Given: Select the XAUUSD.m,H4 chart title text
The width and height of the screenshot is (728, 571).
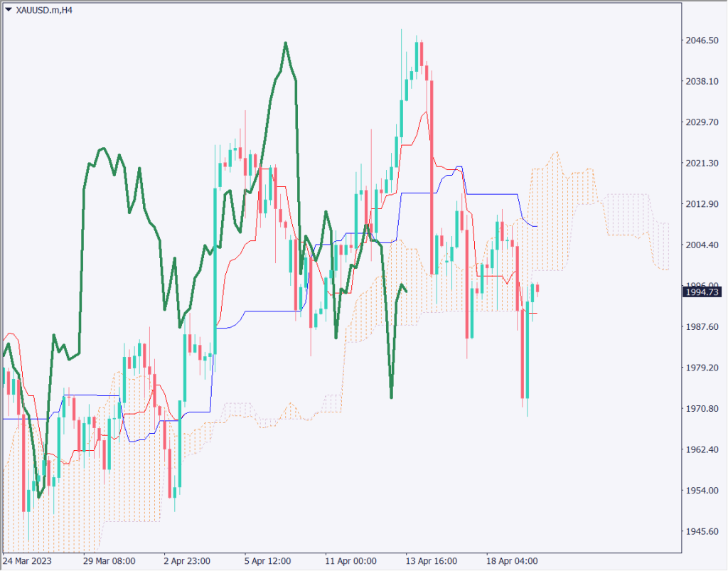Looking at the screenshot, I should pos(43,10).
